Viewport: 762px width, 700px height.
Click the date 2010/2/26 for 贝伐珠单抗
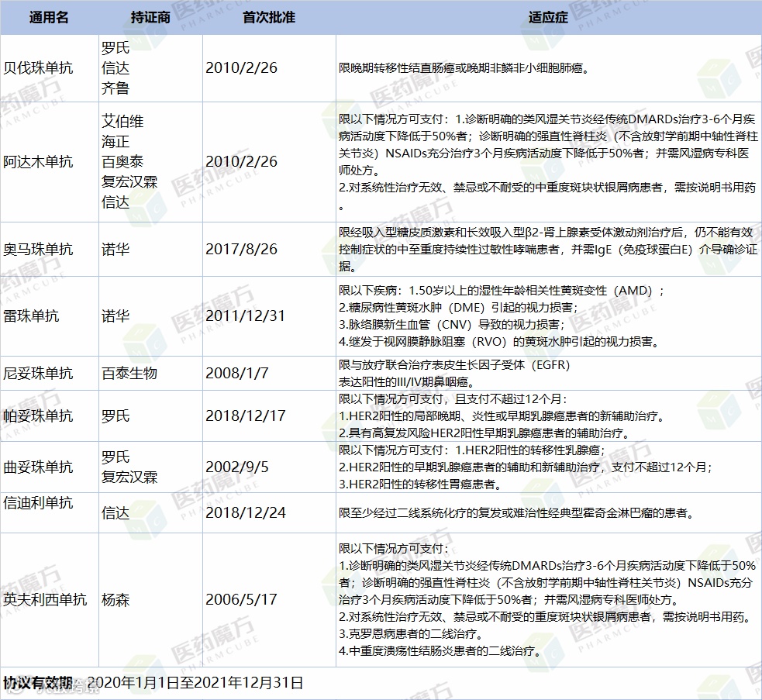pyautogui.click(x=241, y=67)
